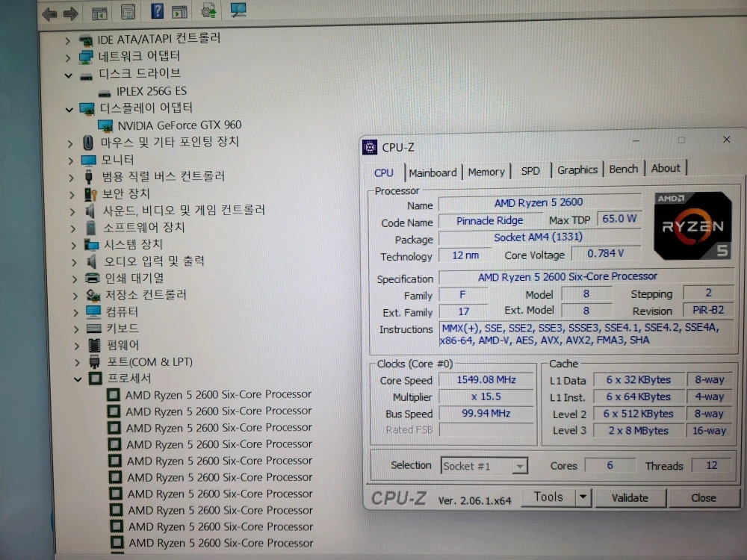This screenshot has width=747, height=560.
Task: Expand the IDE ATA/ATAPI 컨트롤러 node
Action: coord(67,41)
